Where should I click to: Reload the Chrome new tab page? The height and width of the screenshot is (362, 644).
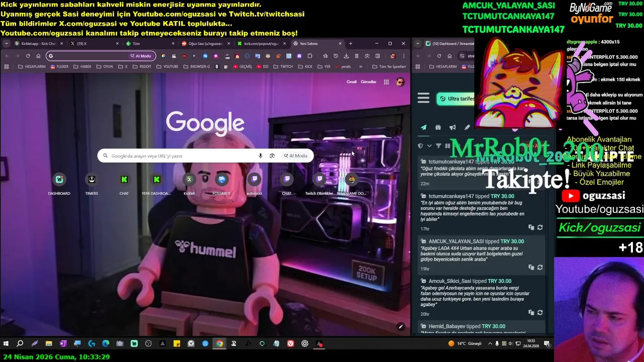pos(28,56)
